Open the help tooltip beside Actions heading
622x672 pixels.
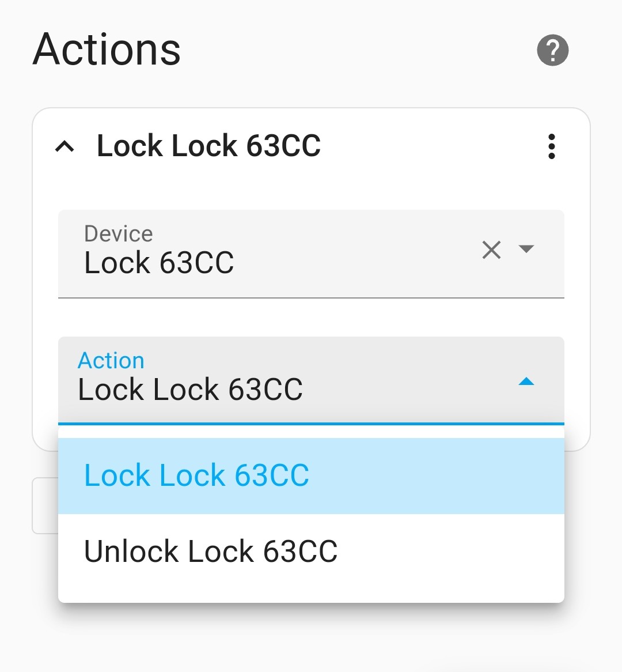tap(552, 50)
